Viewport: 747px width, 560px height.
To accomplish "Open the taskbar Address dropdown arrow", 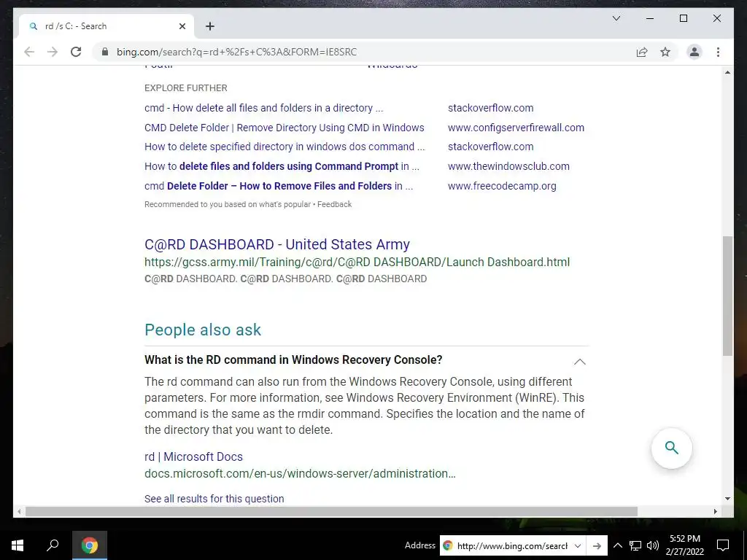I will 578,545.
